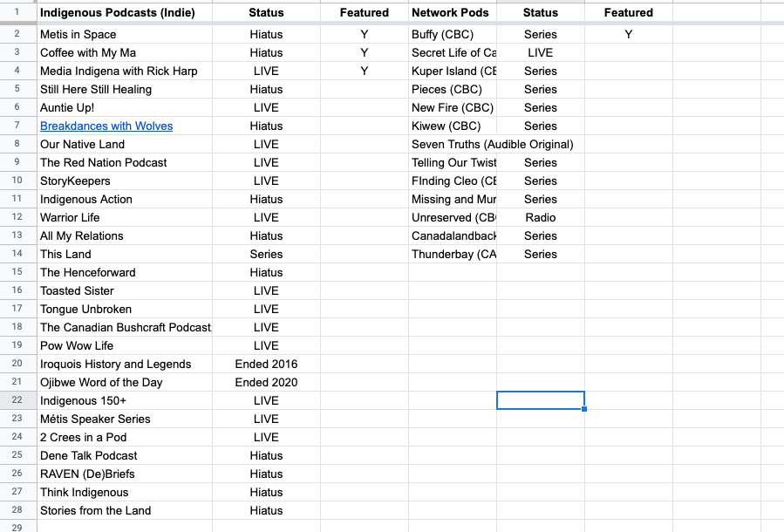Select the cell '2 Crees in a Pod'
The image size is (784, 532).
[x=125, y=437]
